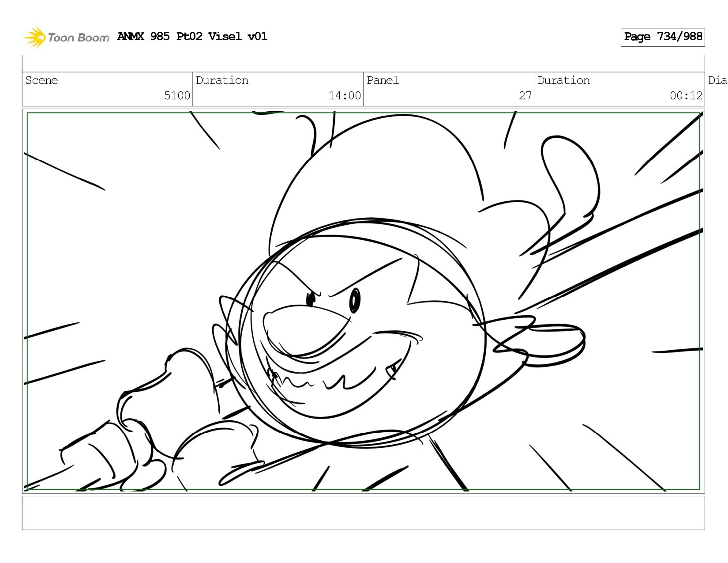This screenshot has height=563, width=728.
Task: Click the panel number '27'
Action: point(525,96)
